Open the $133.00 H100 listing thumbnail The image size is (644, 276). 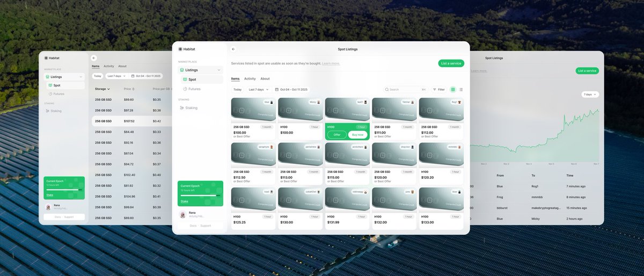click(x=441, y=199)
